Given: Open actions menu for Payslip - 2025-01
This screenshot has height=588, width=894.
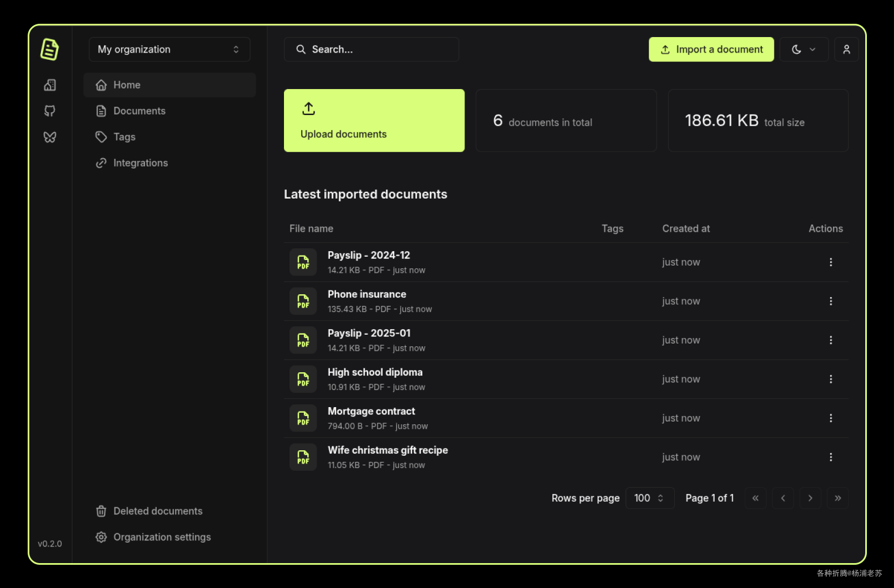Looking at the screenshot, I should pyautogui.click(x=830, y=340).
